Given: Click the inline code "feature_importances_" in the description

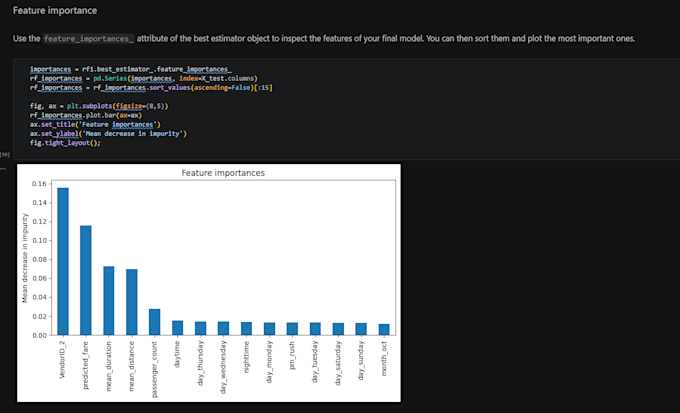Looking at the screenshot, I should pyautogui.click(x=88, y=39).
